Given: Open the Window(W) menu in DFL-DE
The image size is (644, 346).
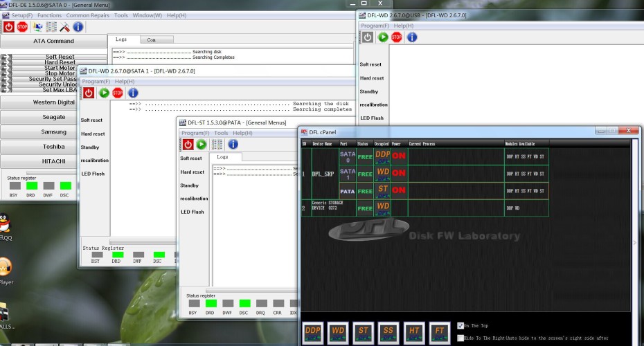Looking at the screenshot, I should [147, 15].
